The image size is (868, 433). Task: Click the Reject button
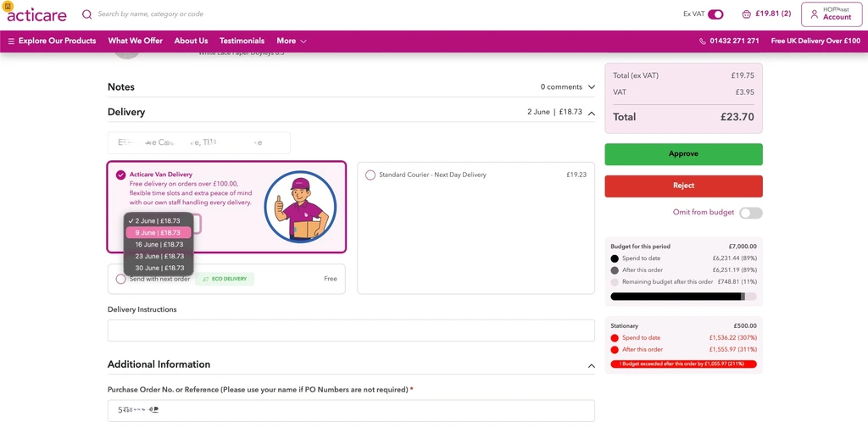pos(683,186)
